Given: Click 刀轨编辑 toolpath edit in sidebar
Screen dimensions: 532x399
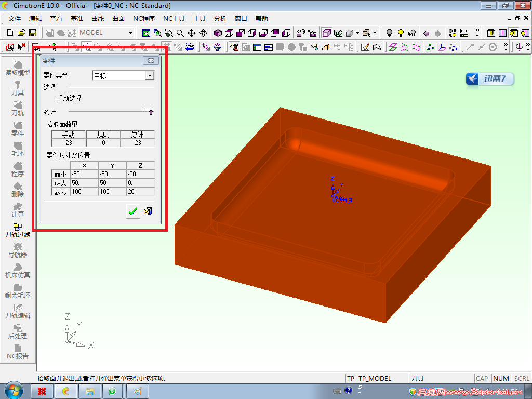Looking at the screenshot, I should [x=18, y=312].
